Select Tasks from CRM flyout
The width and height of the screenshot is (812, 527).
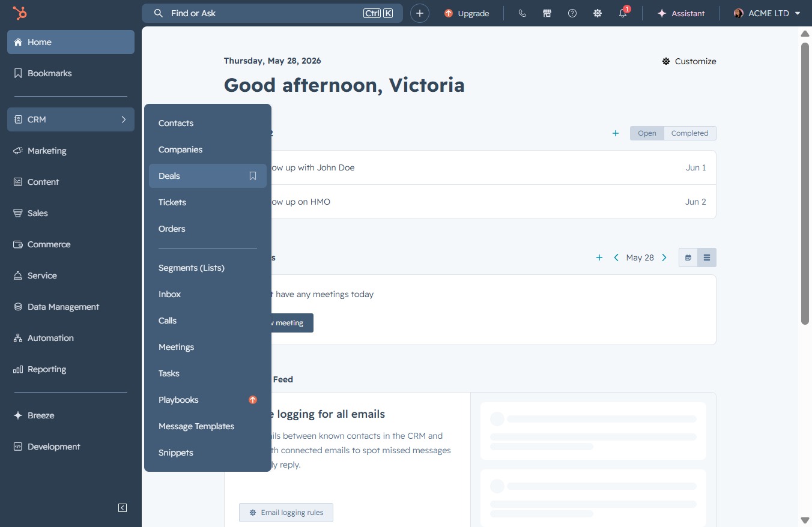coord(208,373)
